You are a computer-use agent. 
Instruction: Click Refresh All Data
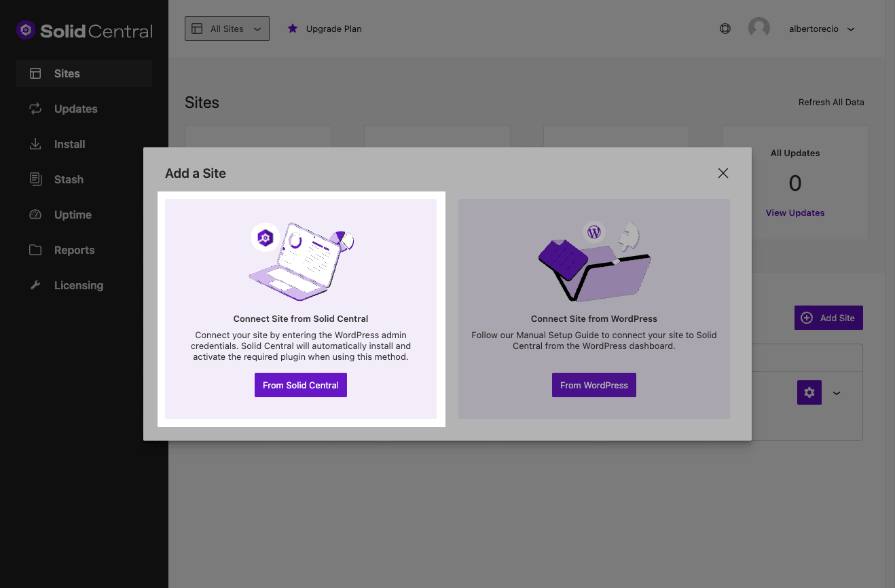[831, 103]
